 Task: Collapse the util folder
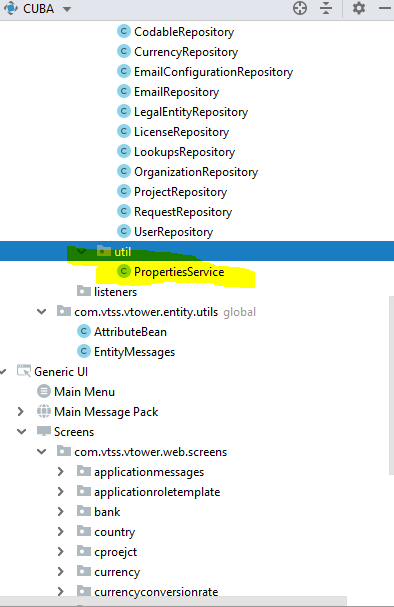tap(81, 252)
